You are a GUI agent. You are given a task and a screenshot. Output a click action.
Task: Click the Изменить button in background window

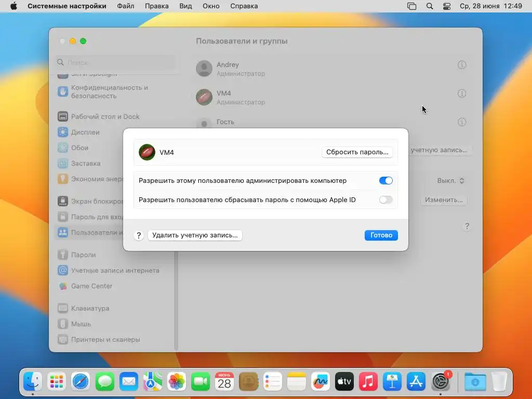click(x=444, y=200)
